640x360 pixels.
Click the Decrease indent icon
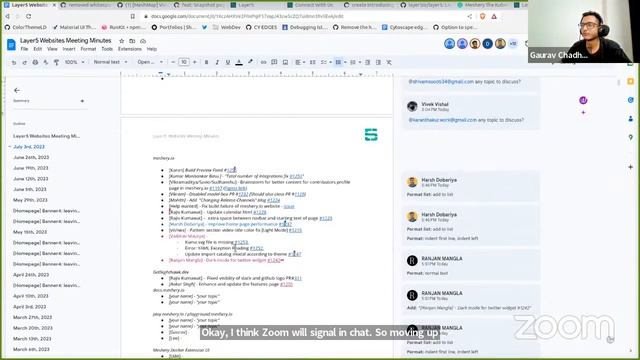(367, 62)
